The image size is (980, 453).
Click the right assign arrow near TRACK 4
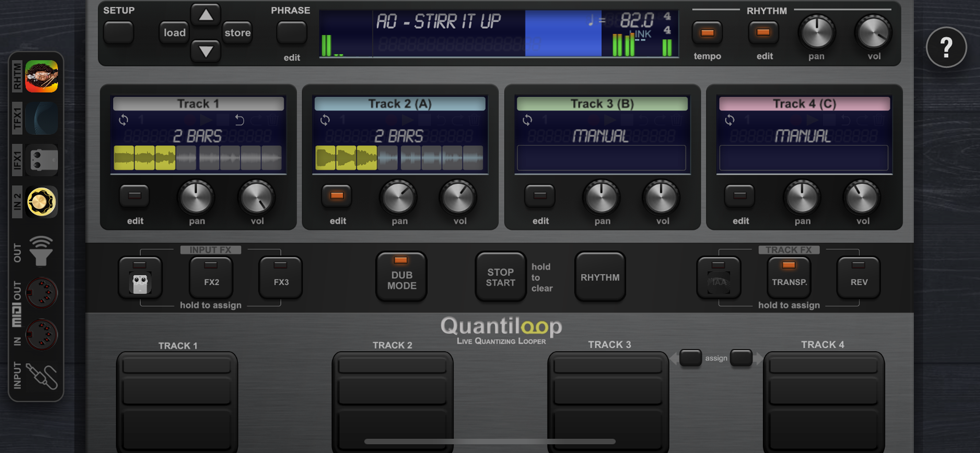(742, 358)
